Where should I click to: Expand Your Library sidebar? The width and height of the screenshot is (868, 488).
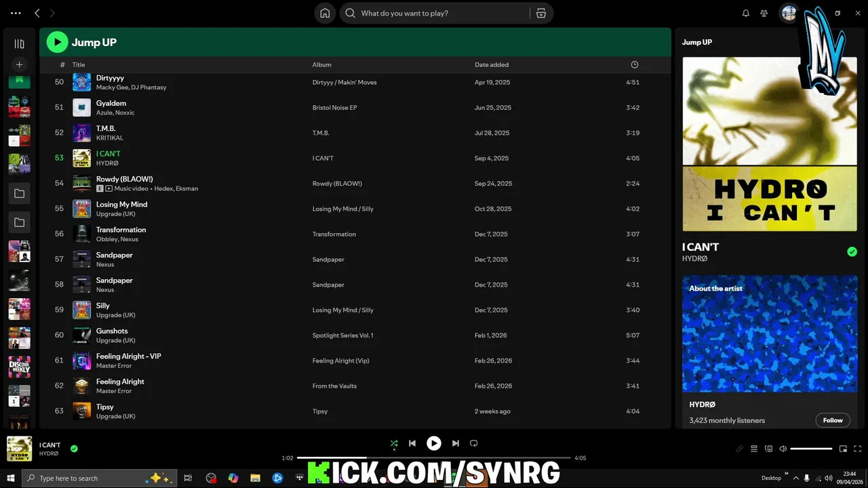19,44
